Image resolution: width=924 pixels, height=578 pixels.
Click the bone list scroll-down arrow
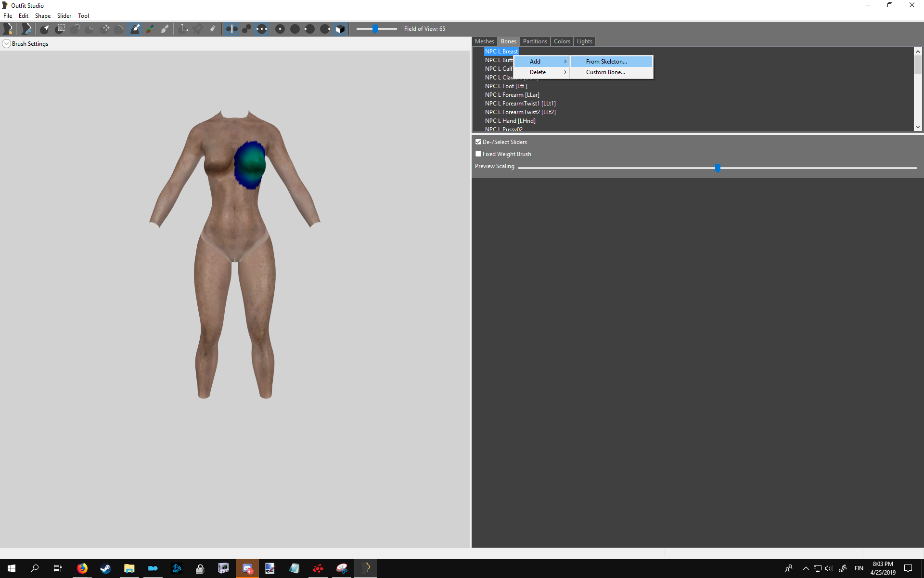(x=918, y=127)
